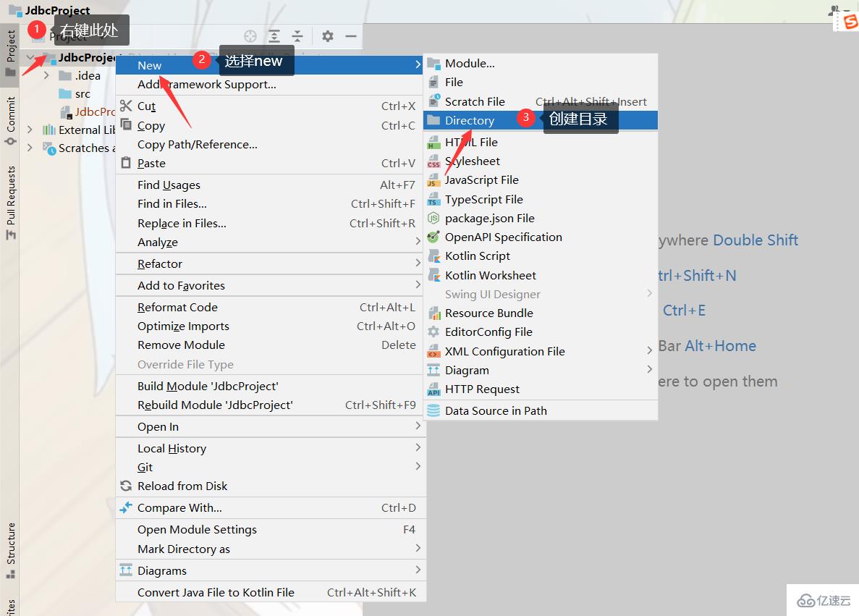Expand the Local History submenu arrow
The image size is (859, 616).
click(x=418, y=448)
